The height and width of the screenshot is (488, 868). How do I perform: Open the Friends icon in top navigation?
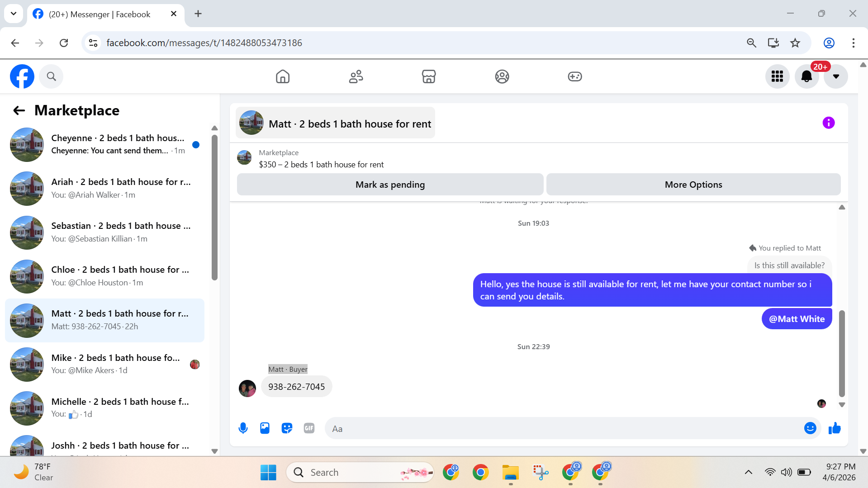356,76
